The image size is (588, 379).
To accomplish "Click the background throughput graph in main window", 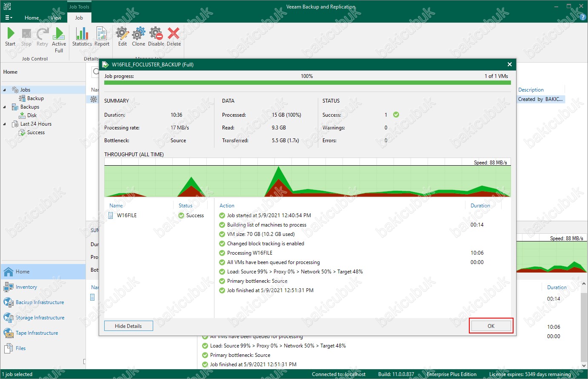I will click(551, 254).
